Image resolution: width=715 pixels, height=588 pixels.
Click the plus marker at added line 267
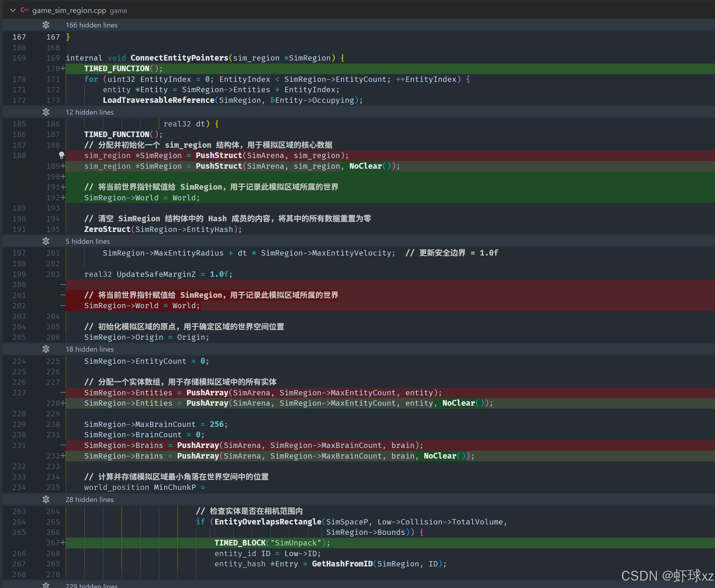(x=63, y=542)
